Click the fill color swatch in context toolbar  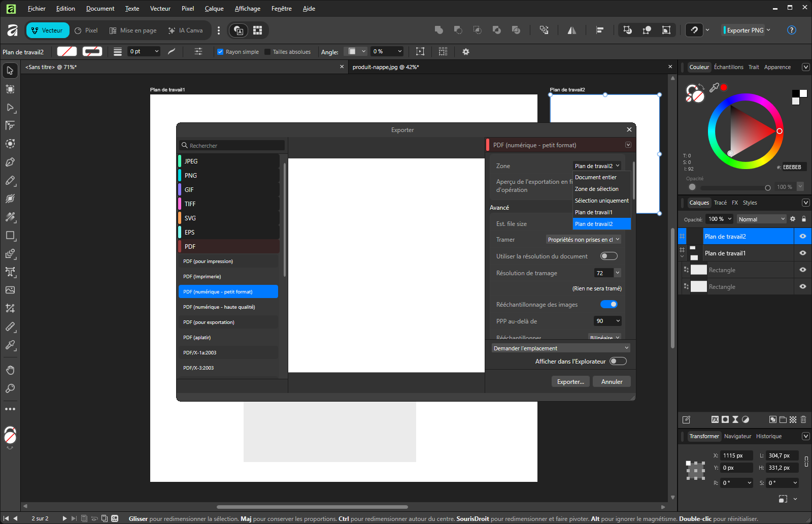[x=66, y=51]
